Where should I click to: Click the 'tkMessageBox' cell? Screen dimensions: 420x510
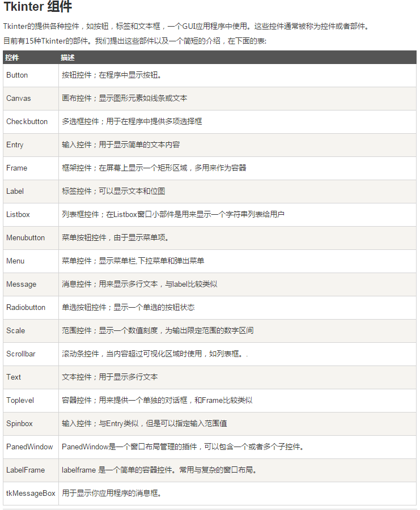coord(31,494)
